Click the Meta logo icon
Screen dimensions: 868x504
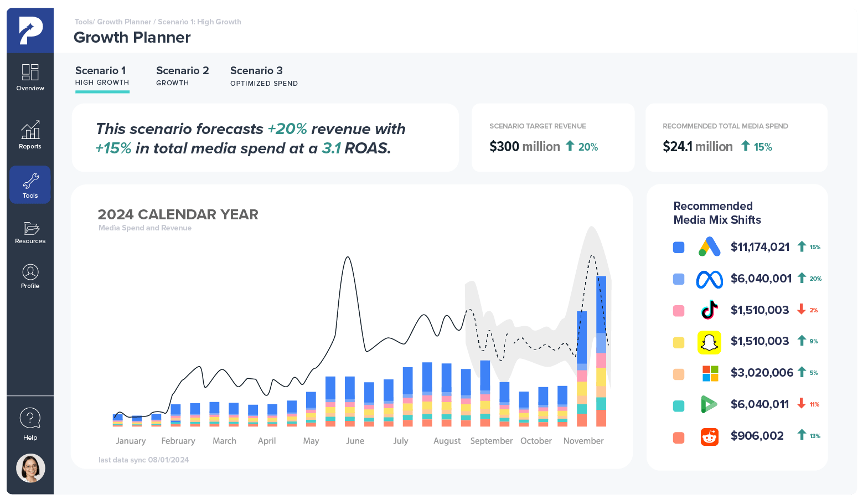709,279
